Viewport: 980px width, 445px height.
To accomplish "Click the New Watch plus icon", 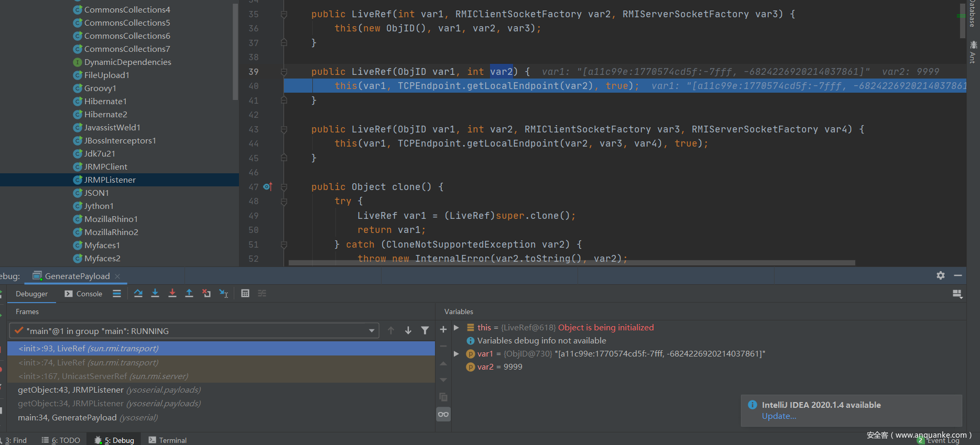I will [x=443, y=329].
